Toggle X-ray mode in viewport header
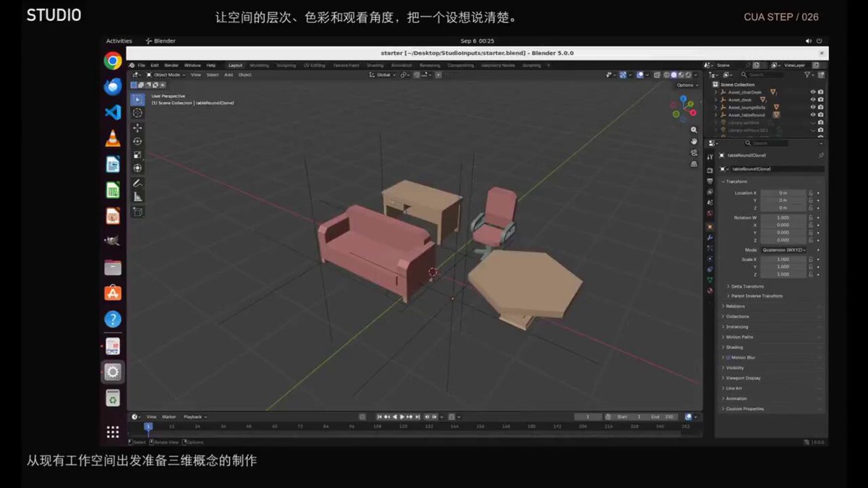Screen dimensions: 868x488 pos(658,74)
